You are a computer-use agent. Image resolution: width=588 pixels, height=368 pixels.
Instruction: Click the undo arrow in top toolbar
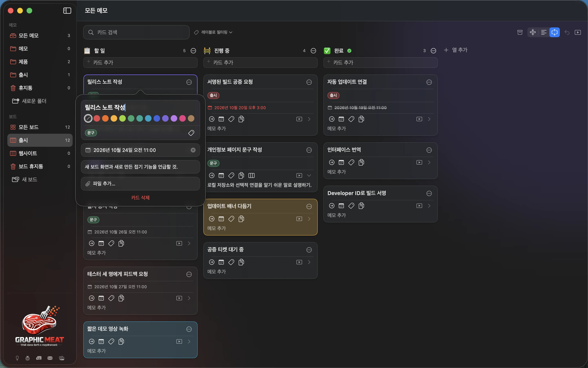(x=567, y=32)
